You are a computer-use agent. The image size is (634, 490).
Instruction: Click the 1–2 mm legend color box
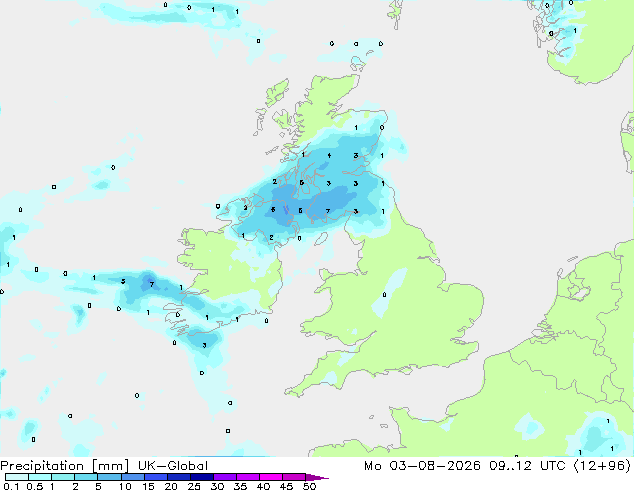pyautogui.click(x=63, y=477)
